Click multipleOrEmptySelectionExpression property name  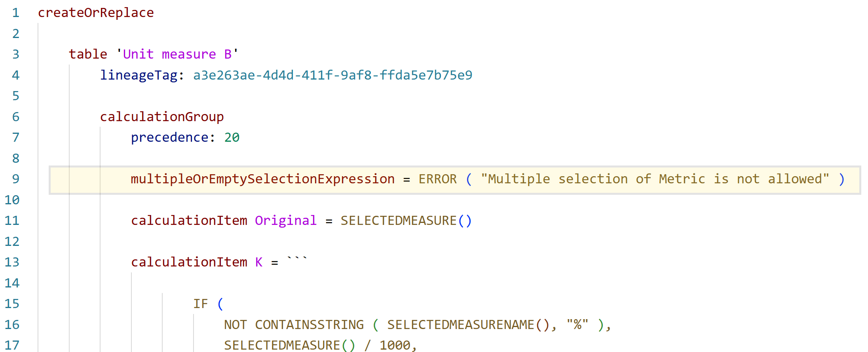[263, 179]
